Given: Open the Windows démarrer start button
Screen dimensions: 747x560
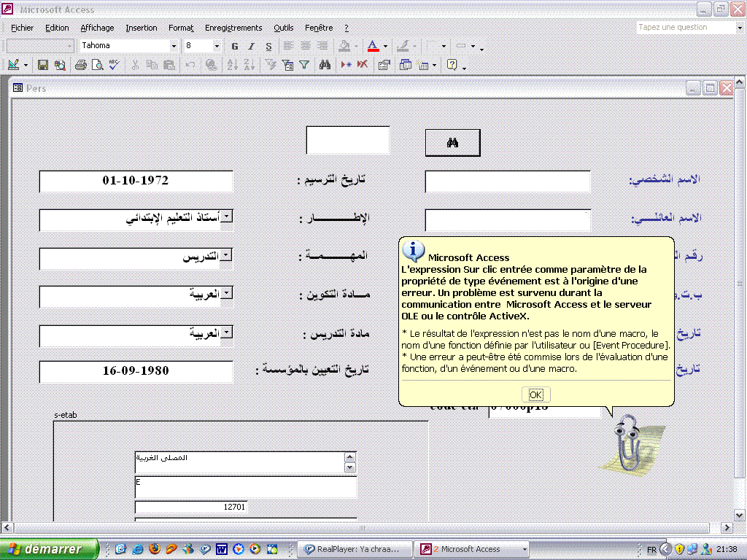Looking at the screenshot, I should [x=50, y=549].
